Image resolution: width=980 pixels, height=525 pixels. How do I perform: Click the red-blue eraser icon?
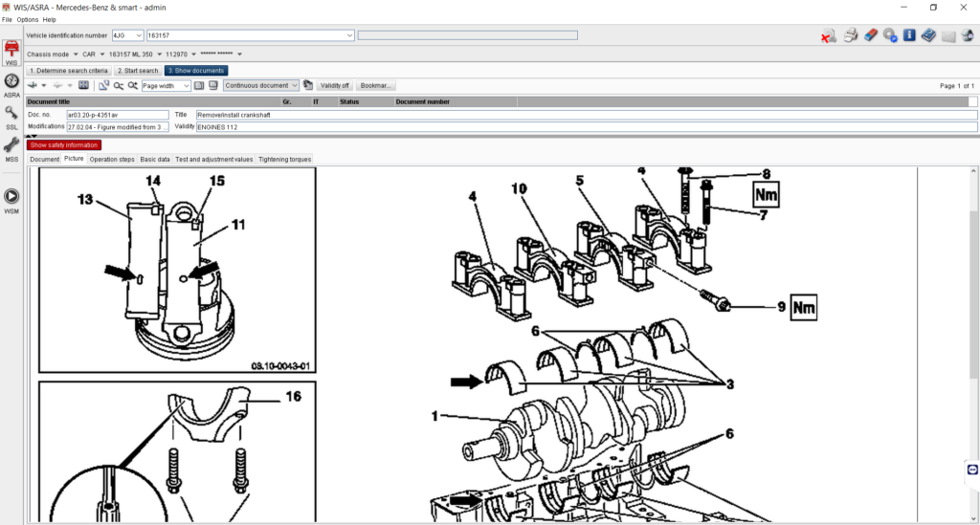[871, 35]
